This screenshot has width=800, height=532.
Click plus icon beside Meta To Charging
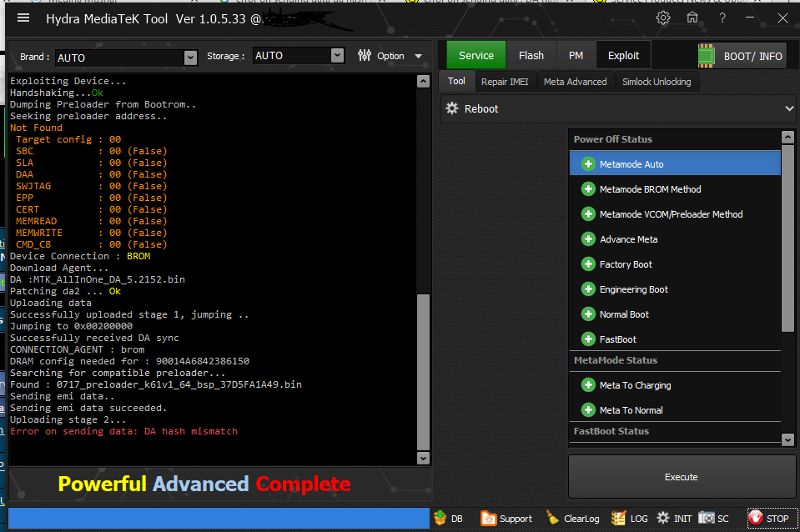588,385
